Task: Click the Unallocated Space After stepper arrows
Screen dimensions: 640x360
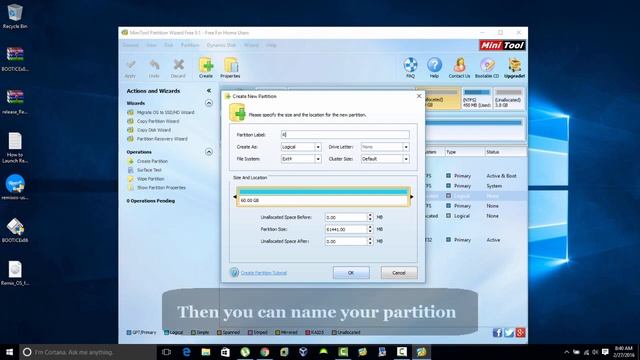Action: (370, 241)
